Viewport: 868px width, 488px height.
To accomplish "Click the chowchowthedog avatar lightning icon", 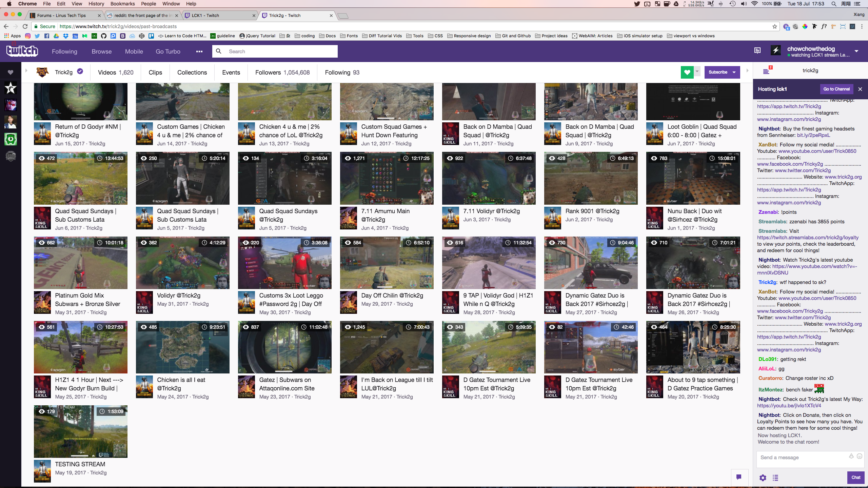I will click(776, 50).
